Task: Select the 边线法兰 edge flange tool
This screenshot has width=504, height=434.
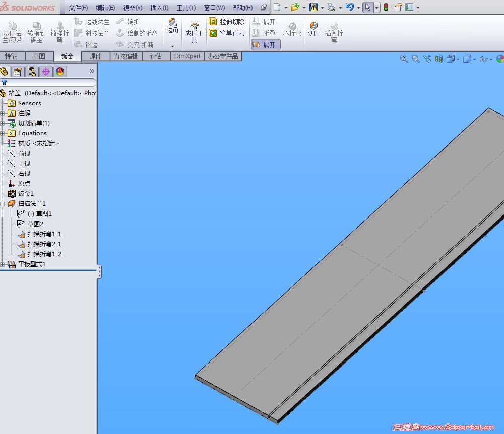Action: [x=92, y=22]
